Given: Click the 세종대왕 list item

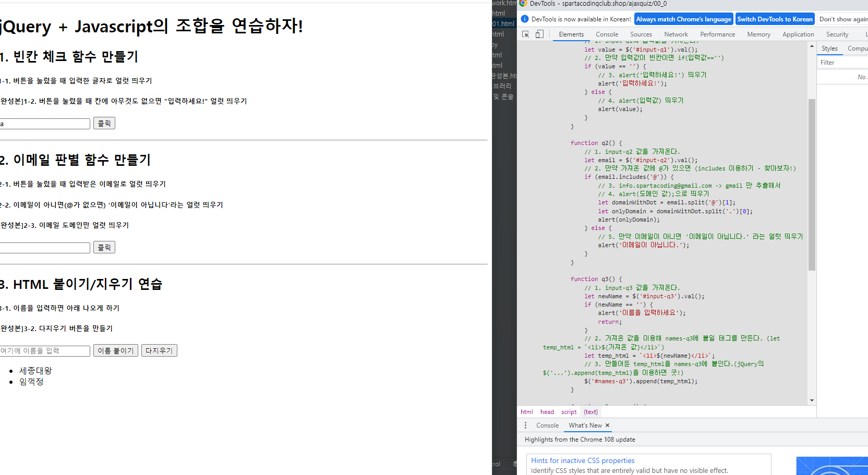Looking at the screenshot, I should [x=35, y=371].
